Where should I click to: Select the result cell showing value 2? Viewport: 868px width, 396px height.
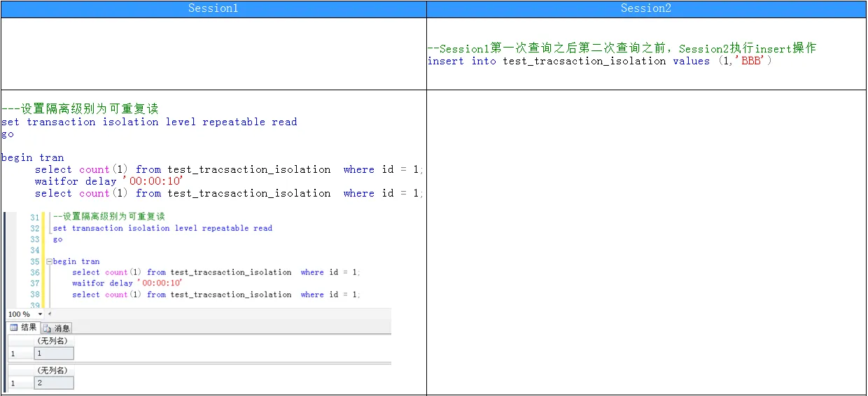[54, 383]
